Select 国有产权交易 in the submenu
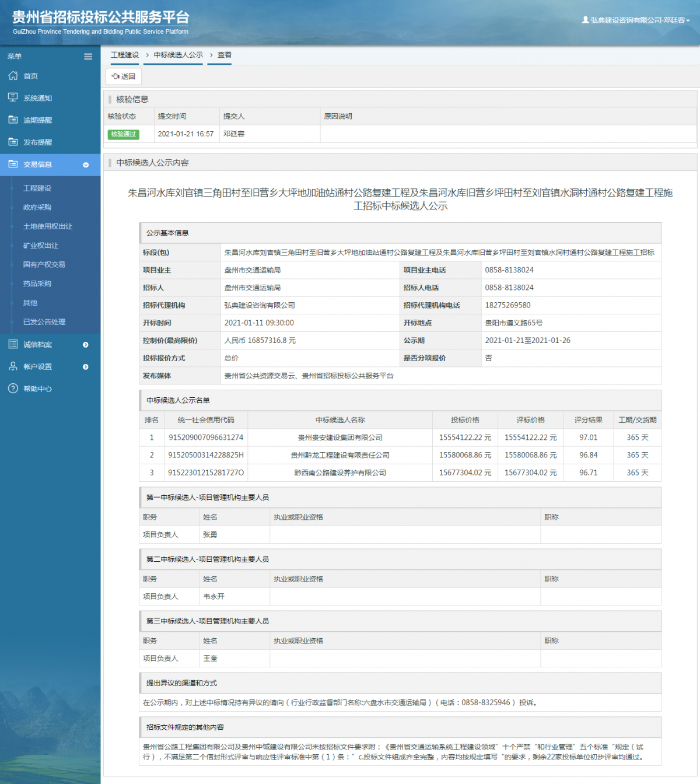 tap(44, 264)
